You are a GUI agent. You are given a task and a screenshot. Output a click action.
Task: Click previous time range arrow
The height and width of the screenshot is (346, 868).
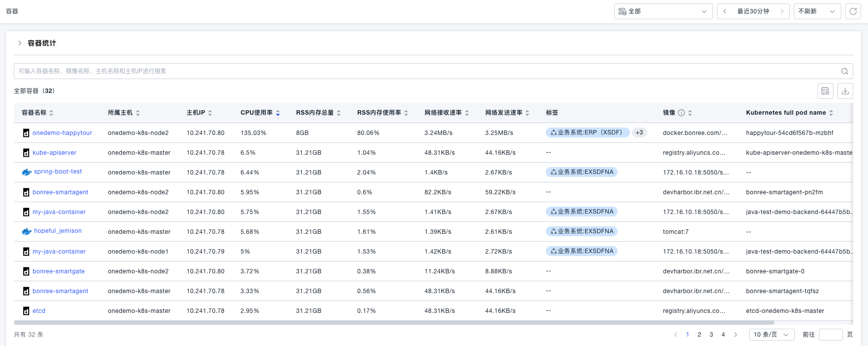[725, 11]
